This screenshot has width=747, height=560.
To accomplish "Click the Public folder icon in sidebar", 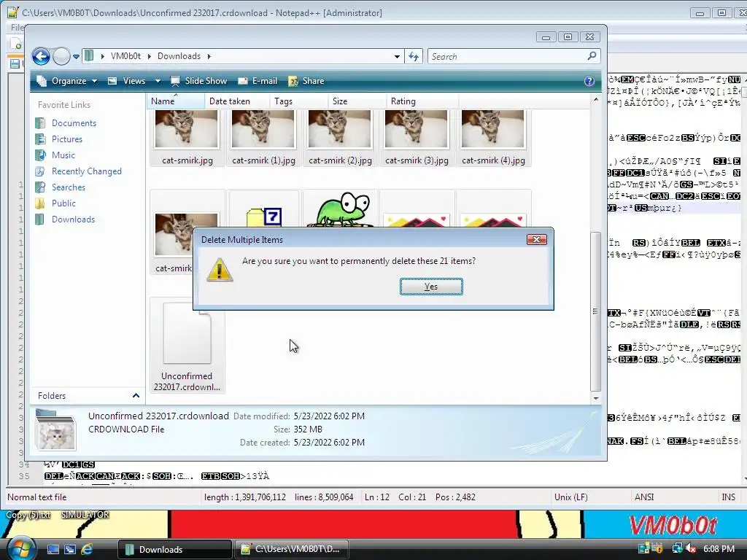I will [x=41, y=203].
